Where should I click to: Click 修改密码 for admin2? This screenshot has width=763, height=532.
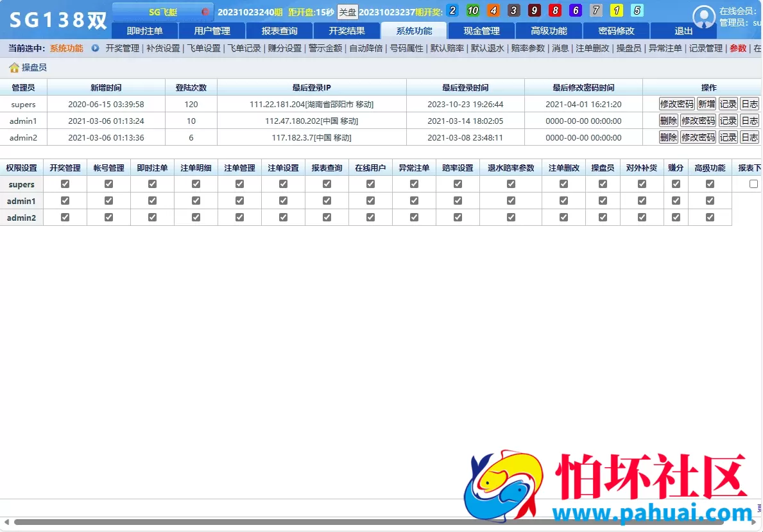pos(698,137)
